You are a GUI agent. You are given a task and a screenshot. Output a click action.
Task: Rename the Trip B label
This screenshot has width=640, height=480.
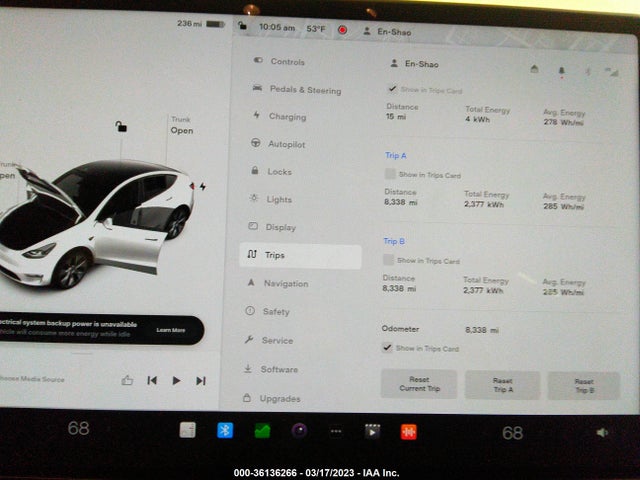coord(394,241)
